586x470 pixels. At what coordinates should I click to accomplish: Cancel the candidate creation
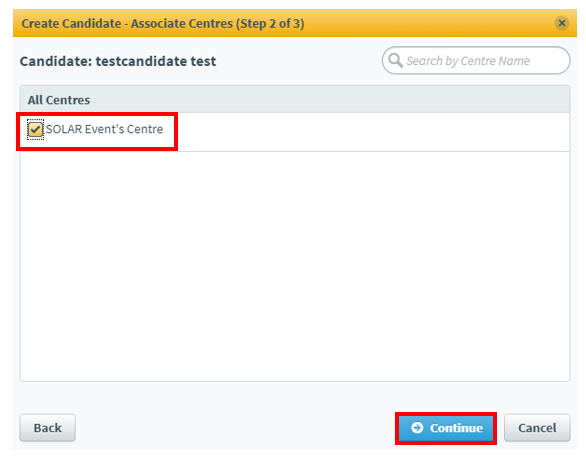pos(537,428)
